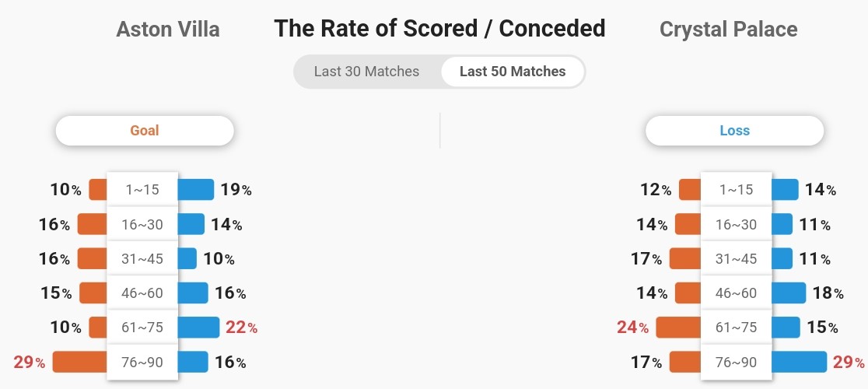
Task: Select Aston Villa 31~45 interval label
Action: click(x=142, y=258)
